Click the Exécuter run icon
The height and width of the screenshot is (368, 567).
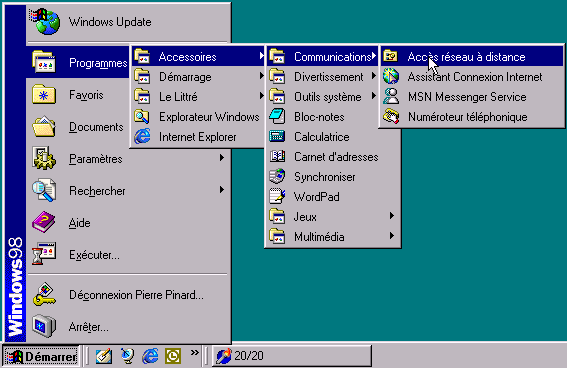pos(44,254)
